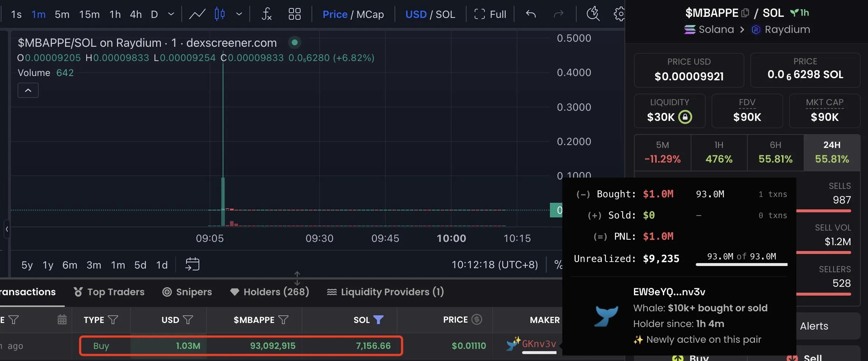The width and height of the screenshot is (868, 361).
Task: Open the multi-chart layout selector
Action: tap(294, 14)
